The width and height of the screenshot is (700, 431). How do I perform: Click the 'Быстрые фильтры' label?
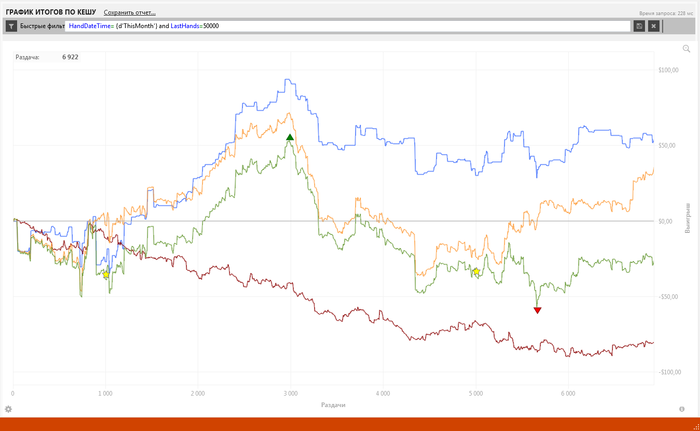42,25
